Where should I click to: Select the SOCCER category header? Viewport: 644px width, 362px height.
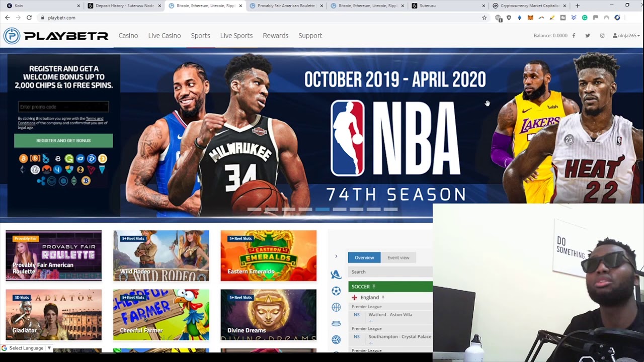(x=390, y=287)
